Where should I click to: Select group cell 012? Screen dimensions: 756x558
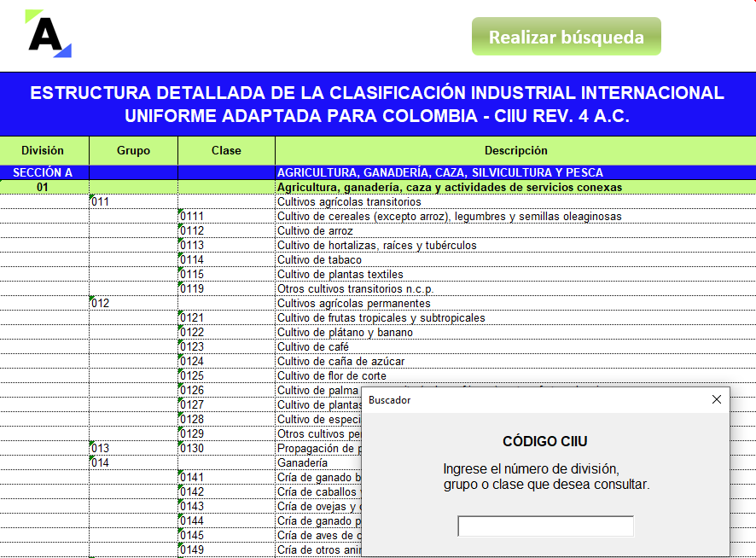(134, 303)
